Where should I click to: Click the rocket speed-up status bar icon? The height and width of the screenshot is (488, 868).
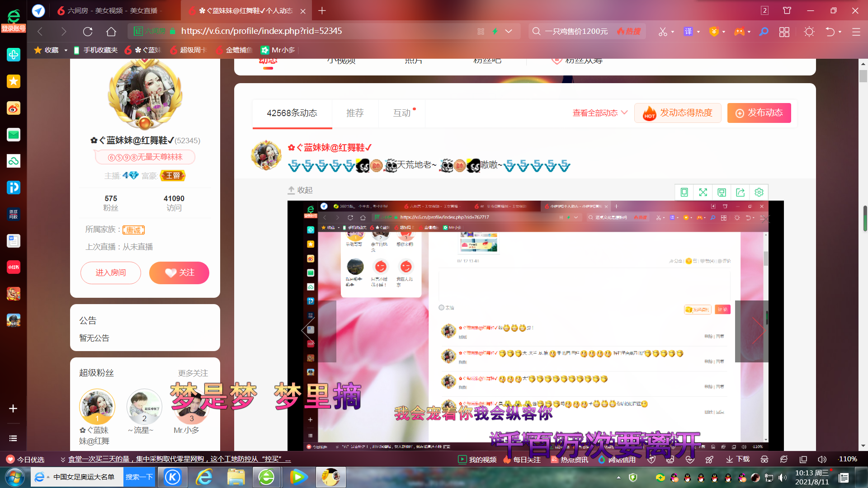[709, 460]
